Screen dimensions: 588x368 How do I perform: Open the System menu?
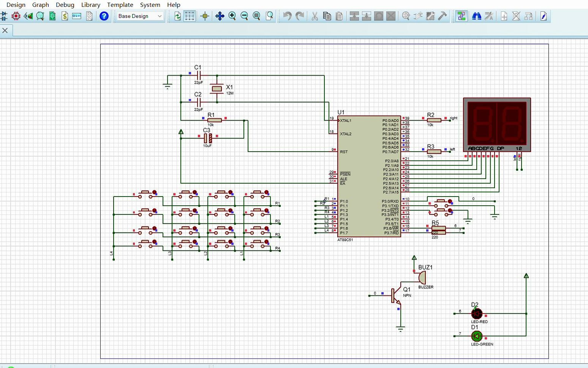click(150, 5)
